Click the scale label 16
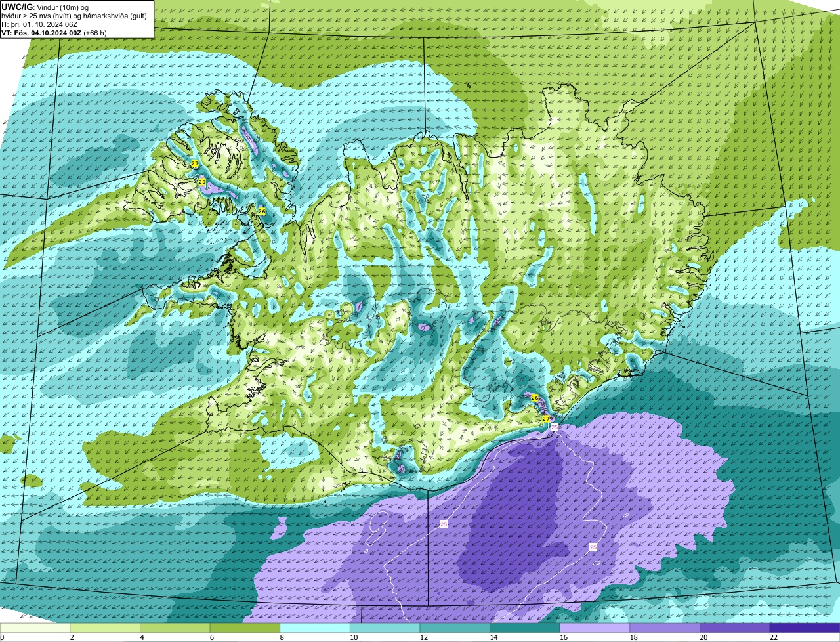The width and height of the screenshot is (840, 642). (563, 637)
